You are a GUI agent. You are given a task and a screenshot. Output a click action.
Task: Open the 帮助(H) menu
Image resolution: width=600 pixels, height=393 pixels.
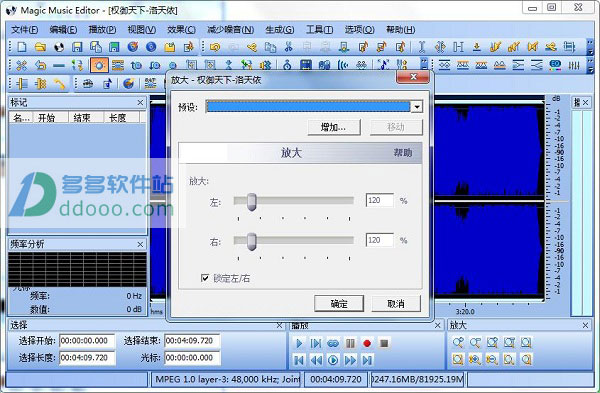coord(400,29)
